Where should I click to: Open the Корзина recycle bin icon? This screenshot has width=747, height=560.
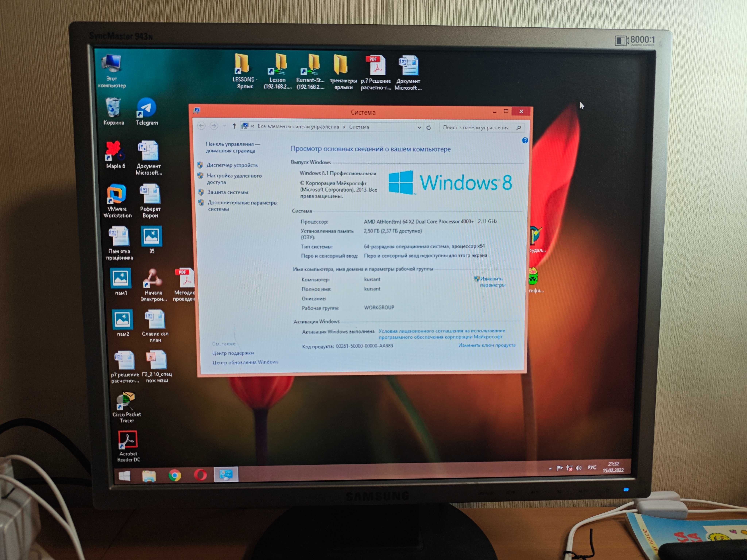pyautogui.click(x=113, y=111)
